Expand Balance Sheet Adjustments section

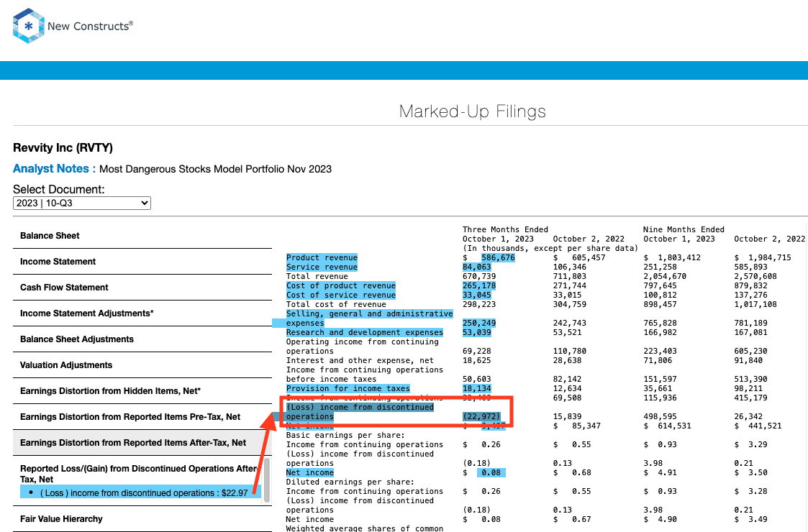click(x=142, y=339)
